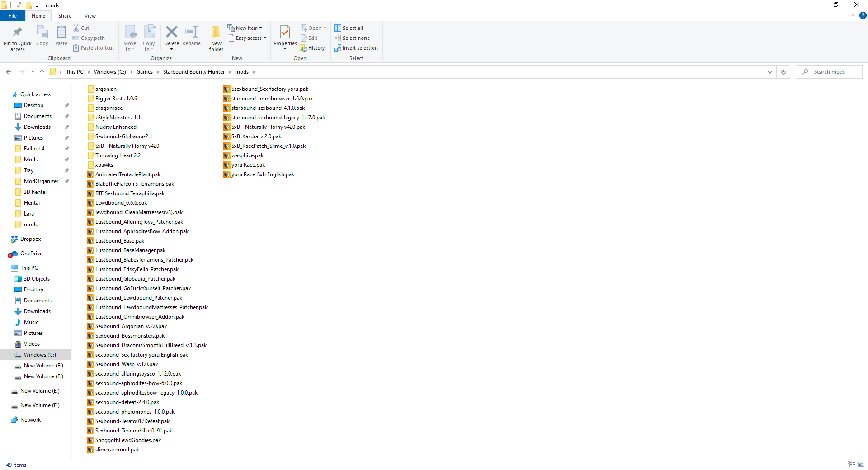This screenshot has width=868, height=470.
Task: Click Invert selection in ribbon
Action: (x=356, y=48)
